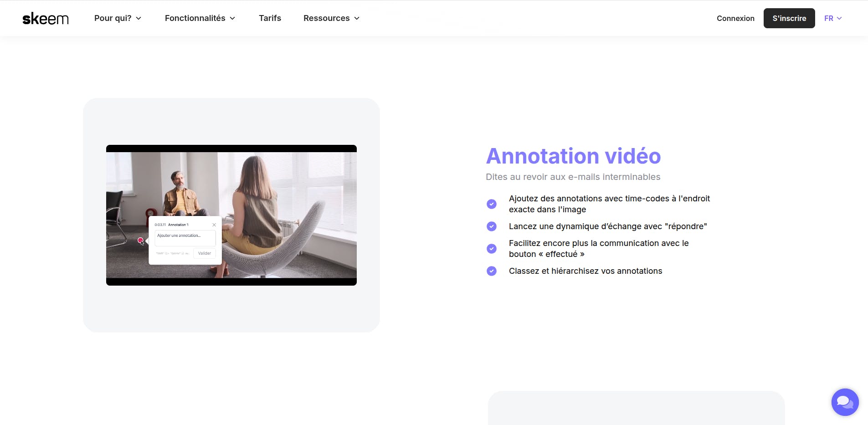Click the checkmark icon beside annotations classification feature

492,271
